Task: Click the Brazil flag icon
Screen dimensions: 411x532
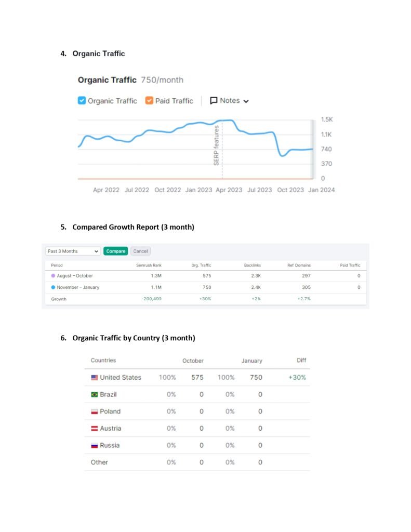Action: [x=94, y=395]
